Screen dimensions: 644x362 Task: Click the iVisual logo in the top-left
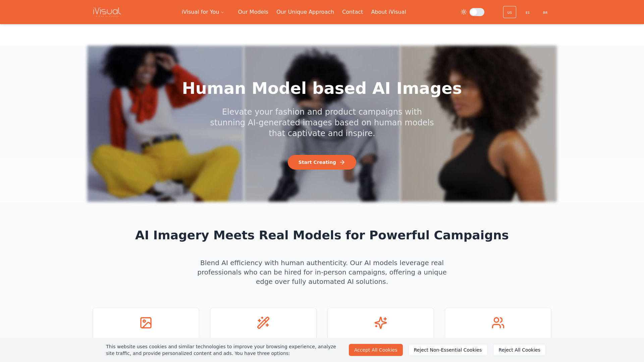107,12
